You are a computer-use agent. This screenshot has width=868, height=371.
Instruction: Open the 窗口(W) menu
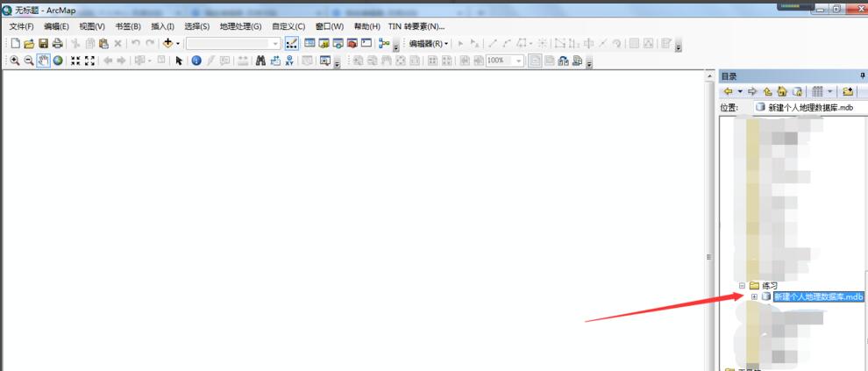(330, 26)
